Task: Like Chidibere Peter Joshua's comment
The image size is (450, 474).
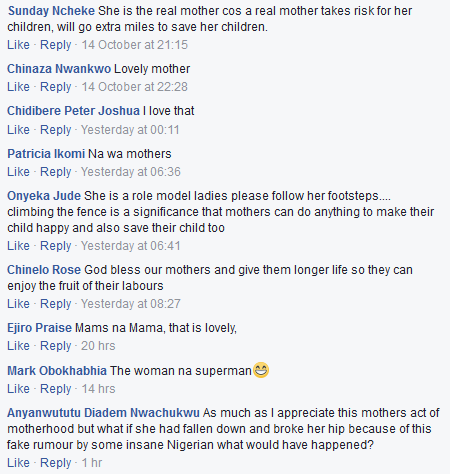Action: pos(18,130)
